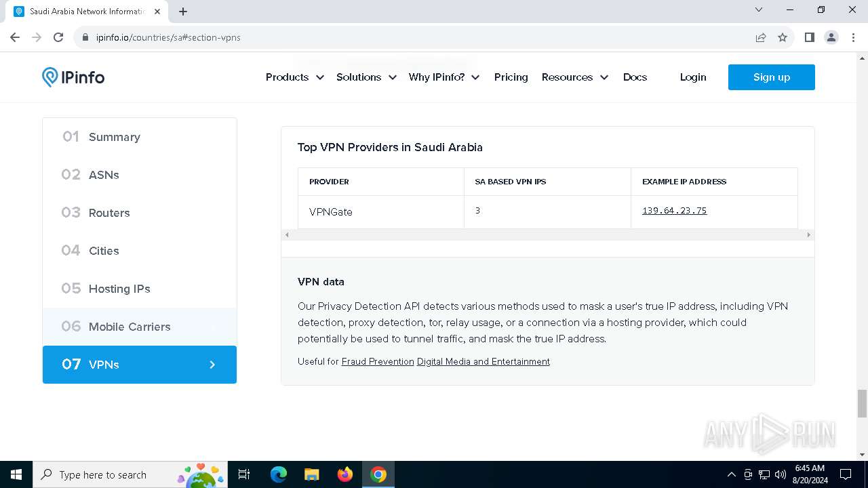Image resolution: width=868 pixels, height=488 pixels.
Task: Expand the Solutions menu
Action: click(366, 77)
